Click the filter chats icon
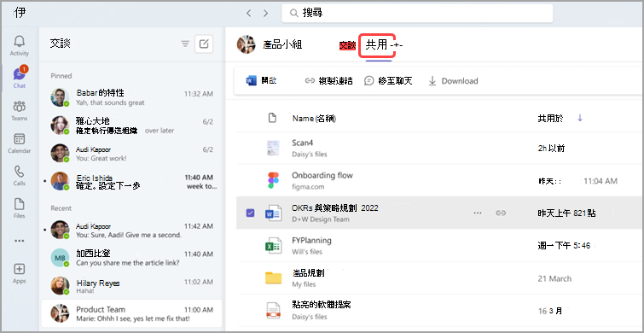Viewport: 644px width, 333px height. click(x=186, y=44)
